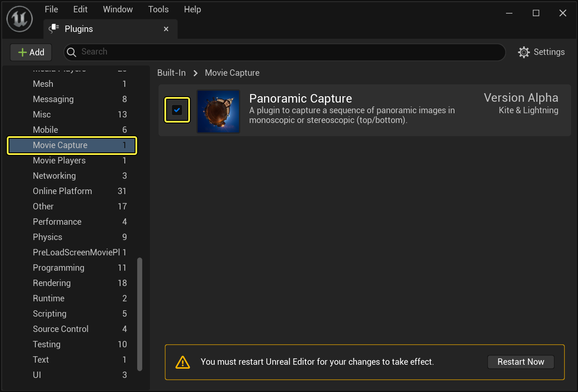Select the Rendering category
Screen dimensions: 578x392
[72, 283]
